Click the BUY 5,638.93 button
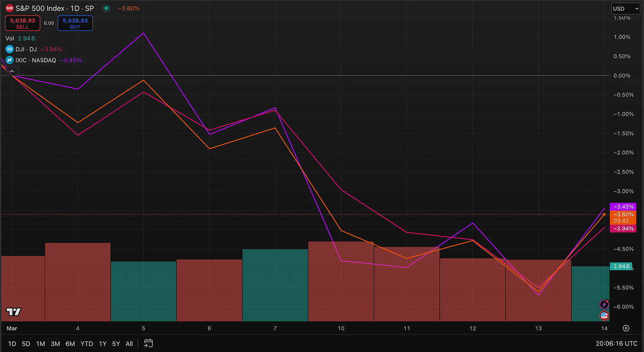Screen dimensions: 644x352 click(x=75, y=23)
